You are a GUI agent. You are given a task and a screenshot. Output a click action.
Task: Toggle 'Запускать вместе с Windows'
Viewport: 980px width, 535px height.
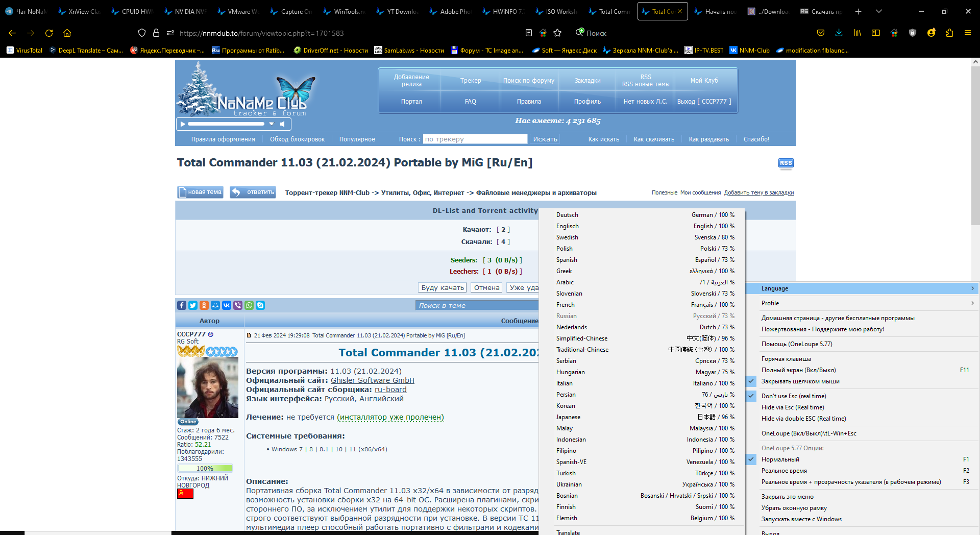863,519
